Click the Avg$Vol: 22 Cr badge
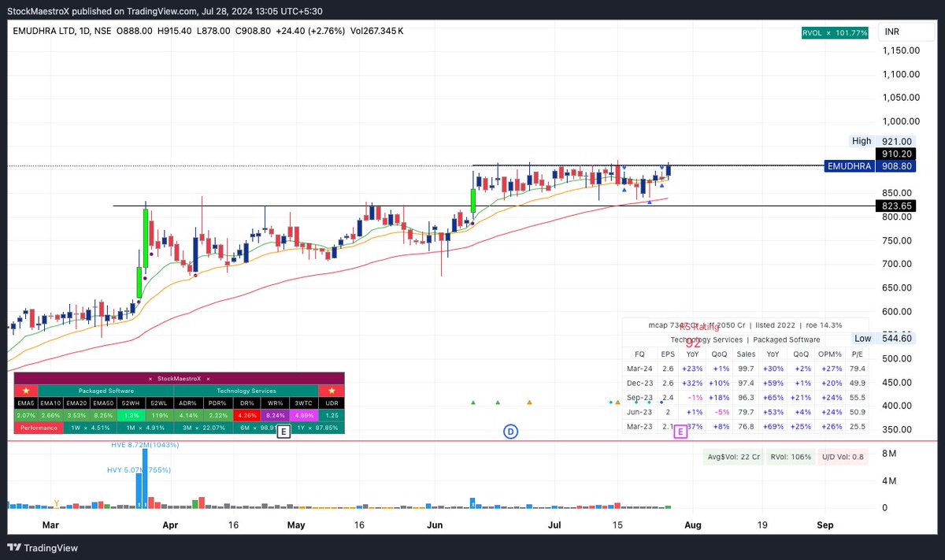 pos(734,457)
